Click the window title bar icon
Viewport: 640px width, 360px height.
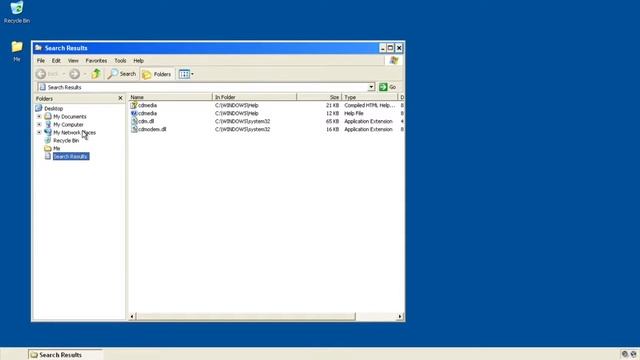coord(38,48)
